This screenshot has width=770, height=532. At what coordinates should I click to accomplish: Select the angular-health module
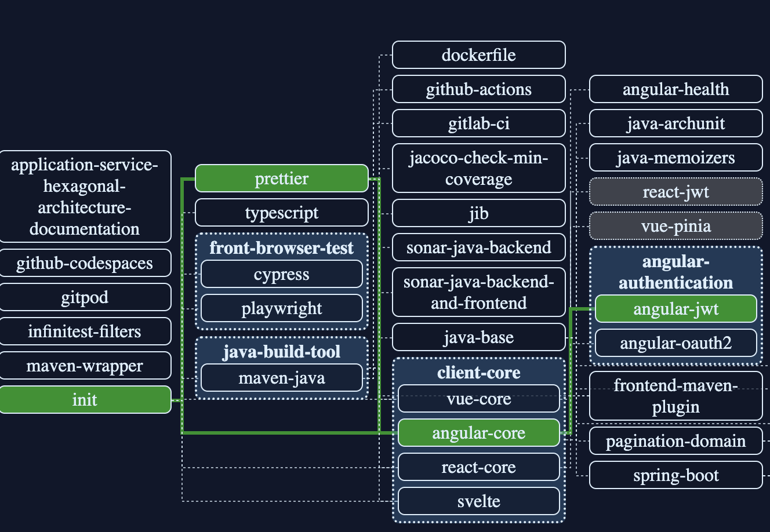click(675, 89)
